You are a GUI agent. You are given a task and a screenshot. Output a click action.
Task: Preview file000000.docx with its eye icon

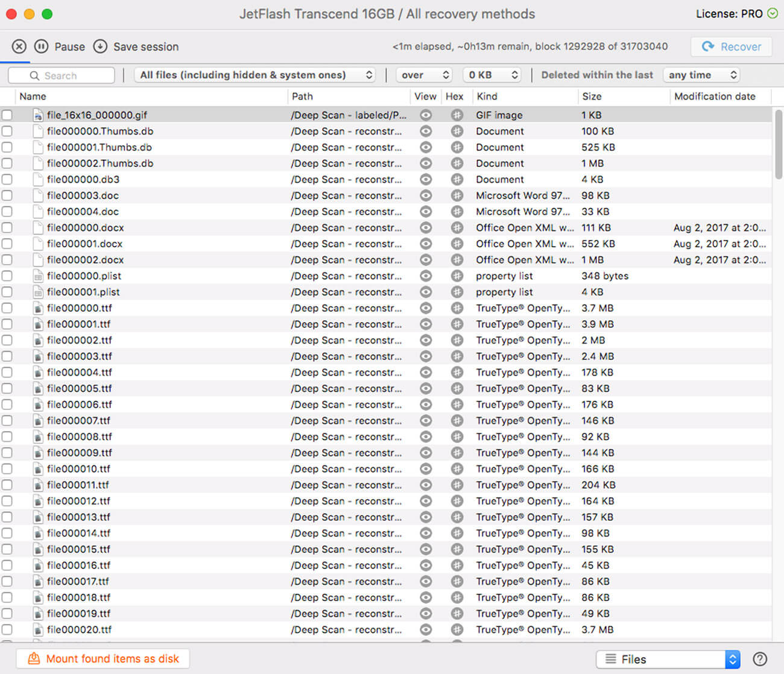(426, 228)
